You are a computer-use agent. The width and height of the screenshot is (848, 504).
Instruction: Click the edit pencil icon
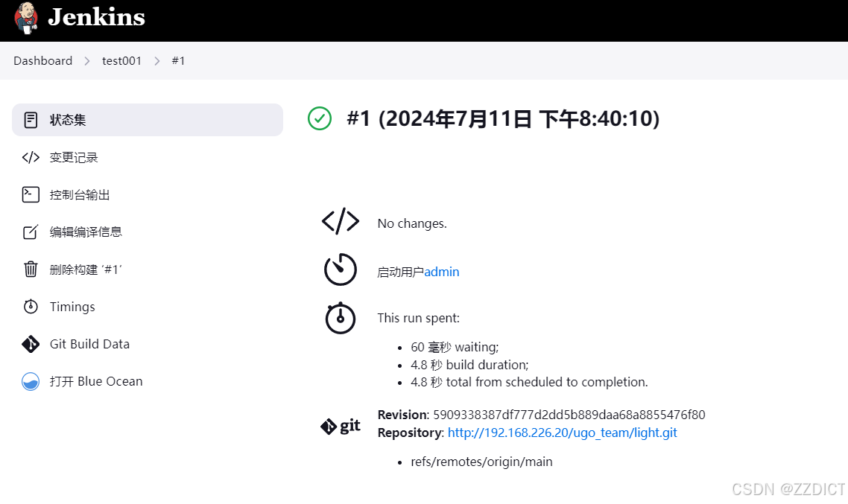click(x=31, y=232)
